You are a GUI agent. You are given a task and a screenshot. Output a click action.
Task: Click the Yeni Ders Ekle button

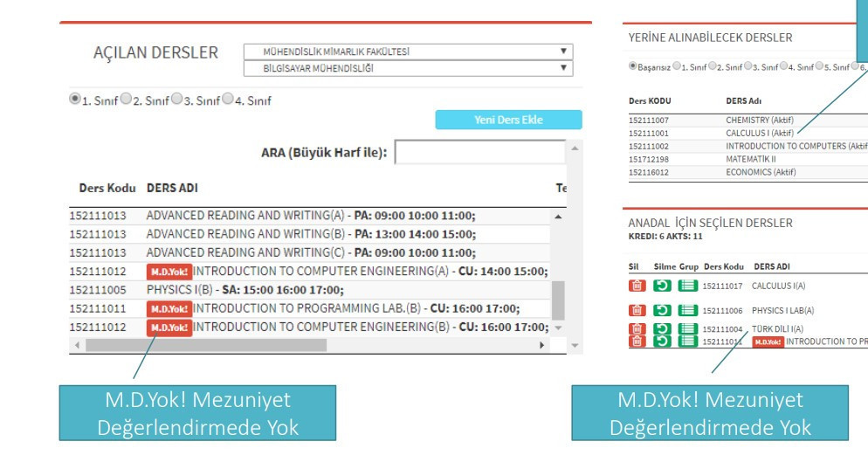(508, 121)
